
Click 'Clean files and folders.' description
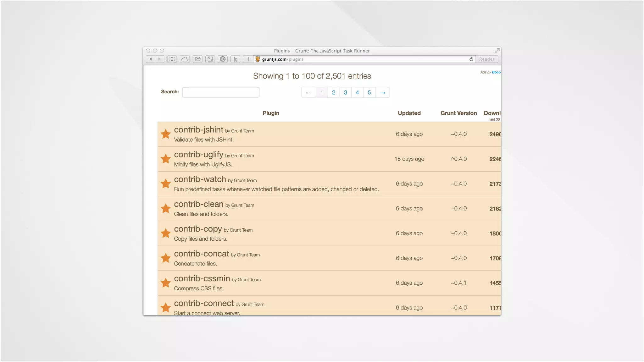click(x=201, y=214)
